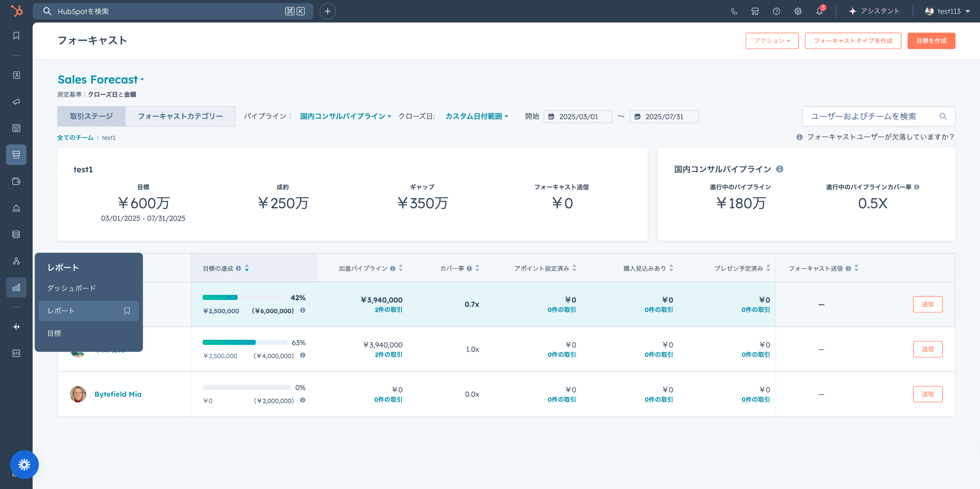Open the marketplace storefront icon
Viewport: 980px width, 489px height.
coord(755,11)
